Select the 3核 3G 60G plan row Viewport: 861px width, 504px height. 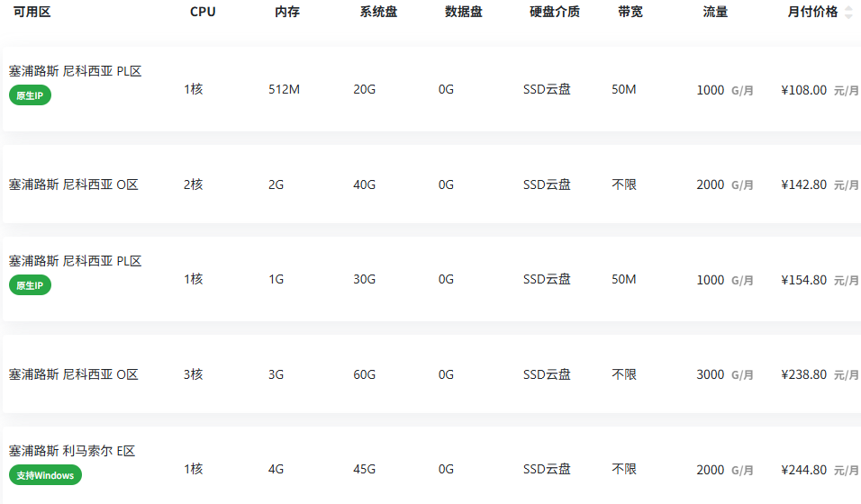[x=431, y=374]
